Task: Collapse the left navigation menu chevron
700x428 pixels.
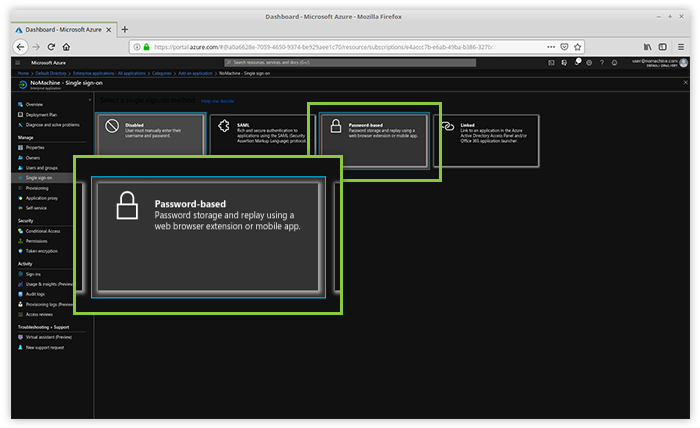Action: pos(90,100)
